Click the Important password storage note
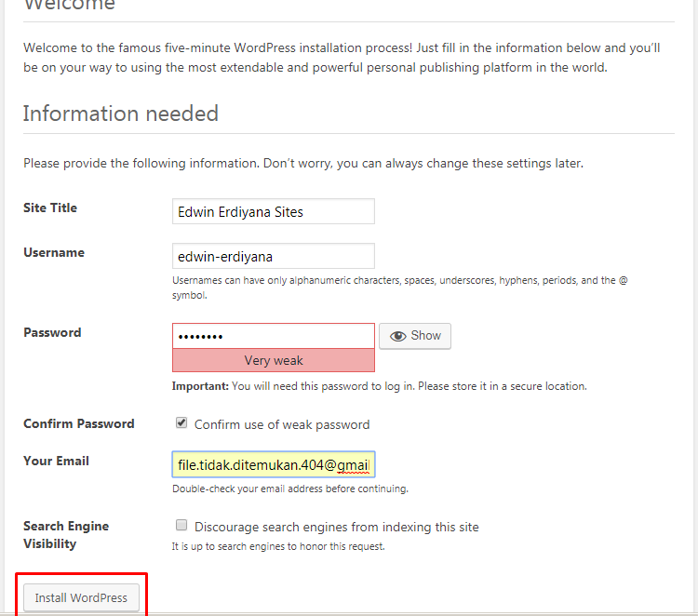The image size is (698, 616). [x=380, y=386]
